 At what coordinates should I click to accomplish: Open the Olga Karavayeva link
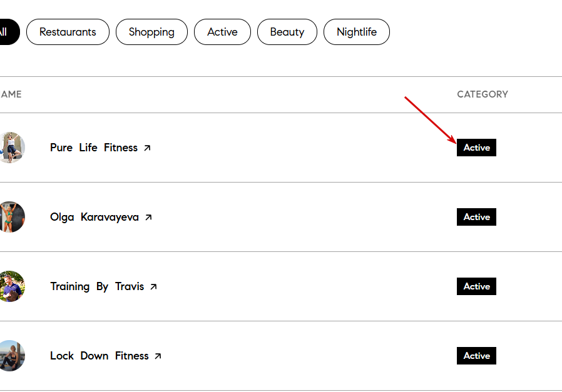(x=95, y=217)
